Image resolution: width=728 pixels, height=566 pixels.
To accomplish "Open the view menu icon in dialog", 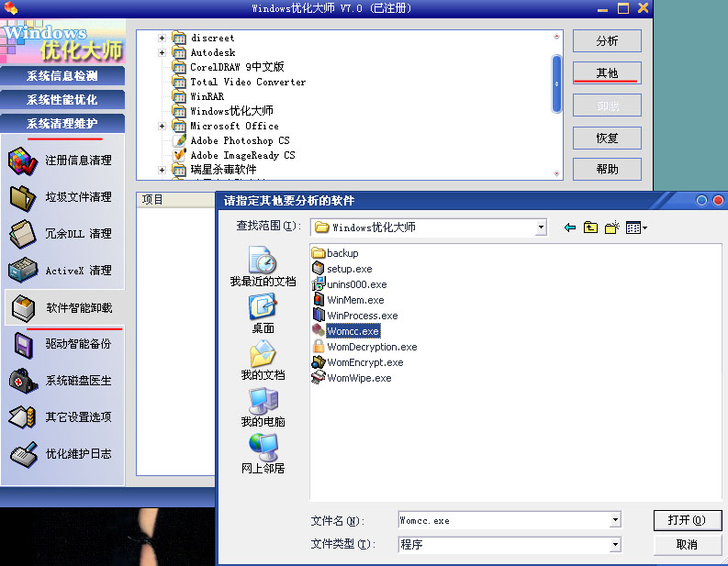I will (x=636, y=228).
